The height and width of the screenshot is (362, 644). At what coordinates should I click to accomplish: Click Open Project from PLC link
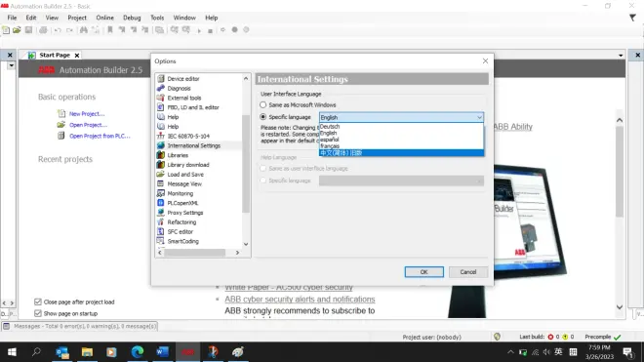(100, 136)
